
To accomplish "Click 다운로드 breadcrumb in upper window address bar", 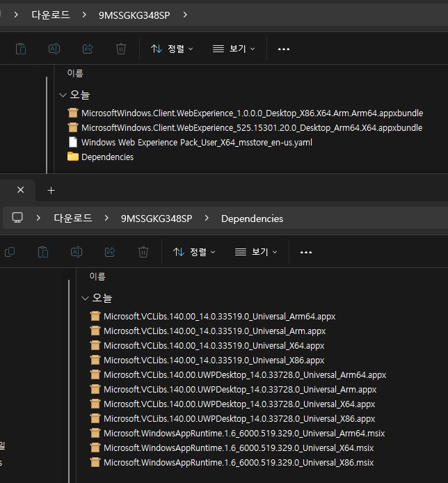I will point(51,15).
